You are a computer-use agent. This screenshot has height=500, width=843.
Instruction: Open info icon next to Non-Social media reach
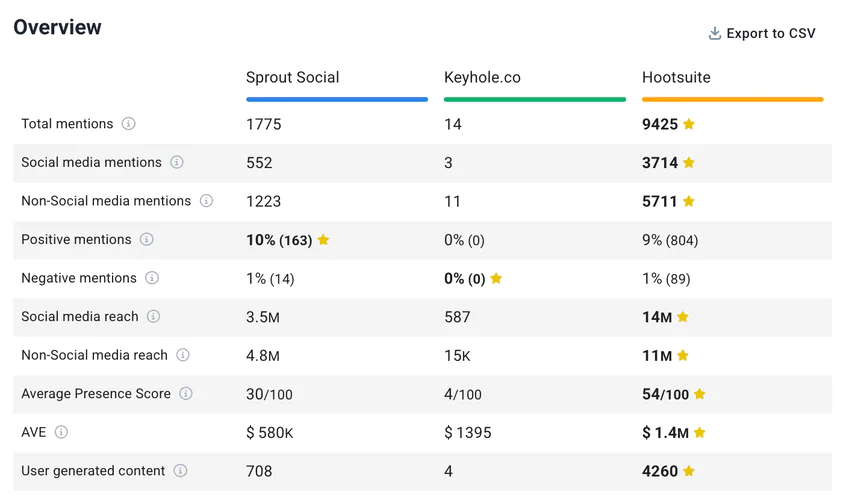(183, 355)
